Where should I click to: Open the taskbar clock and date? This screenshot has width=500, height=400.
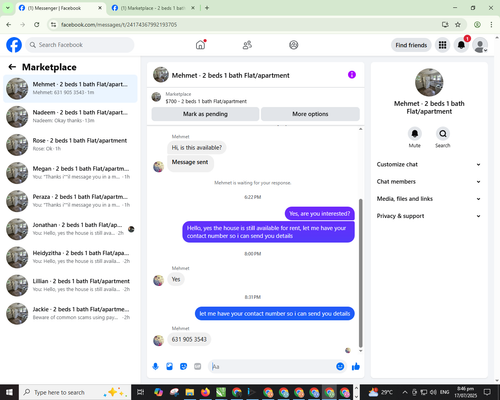pyautogui.click(x=465, y=392)
